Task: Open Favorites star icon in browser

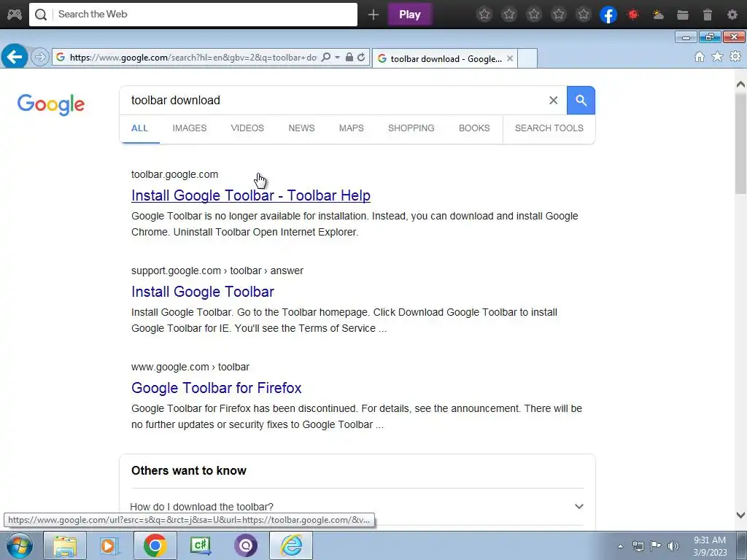Action: tap(717, 57)
